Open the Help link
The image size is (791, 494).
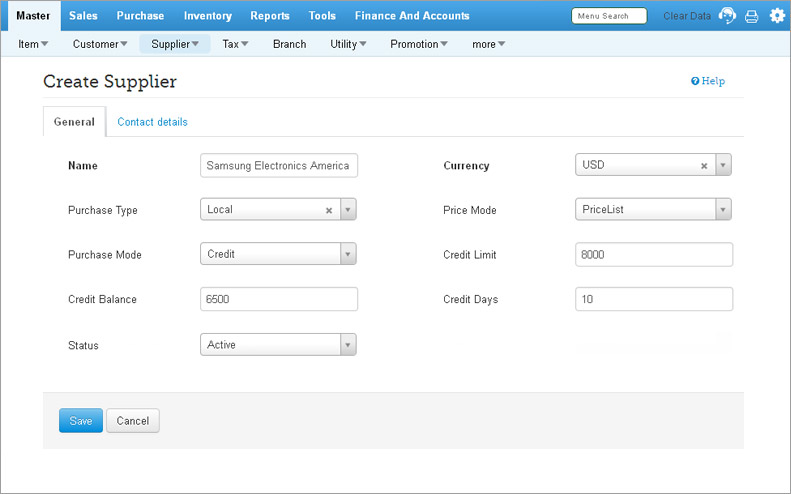coord(708,81)
